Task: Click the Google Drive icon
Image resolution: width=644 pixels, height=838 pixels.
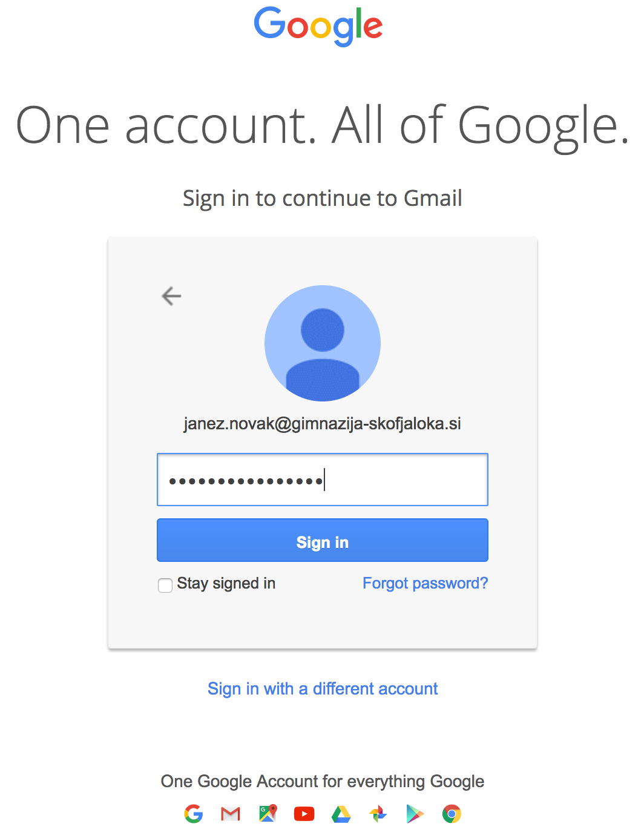Action: tap(341, 814)
